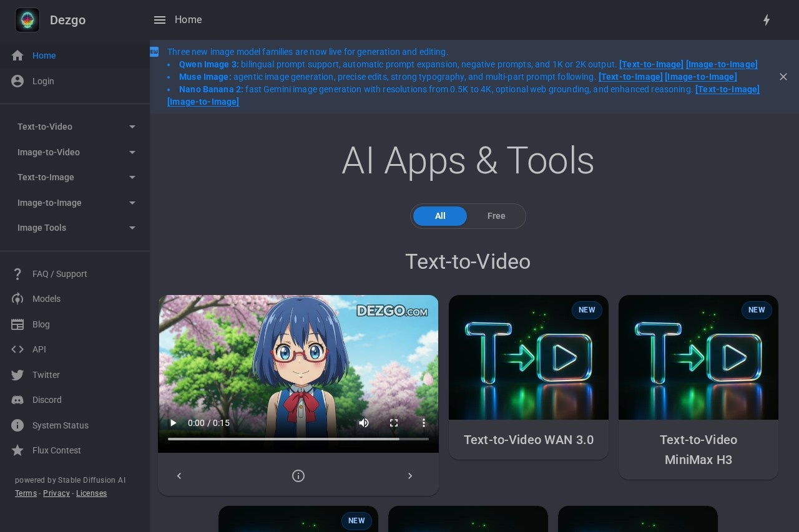Open Muse Image Image-to-Image link

(x=701, y=77)
